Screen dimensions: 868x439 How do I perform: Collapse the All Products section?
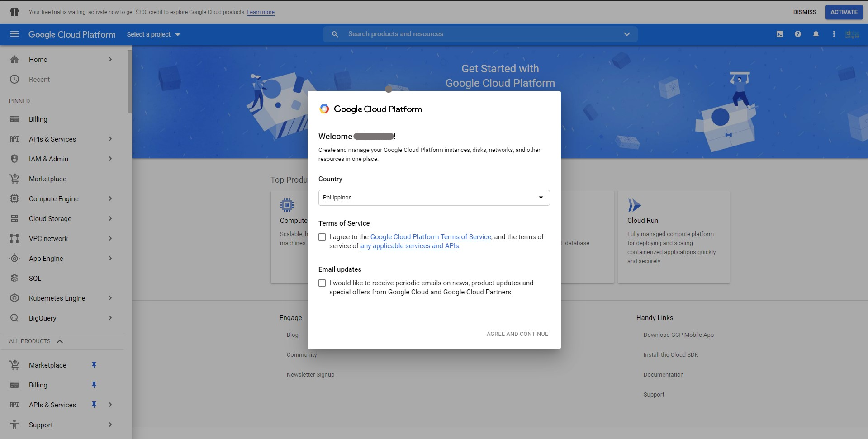[60, 341]
